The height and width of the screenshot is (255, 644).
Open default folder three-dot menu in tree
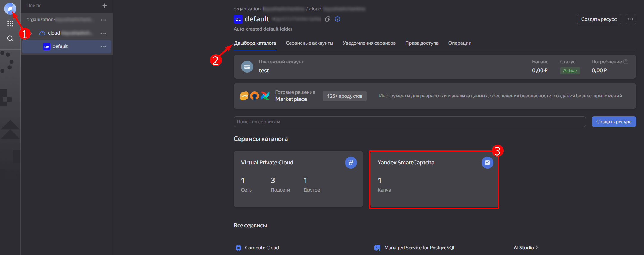(103, 46)
